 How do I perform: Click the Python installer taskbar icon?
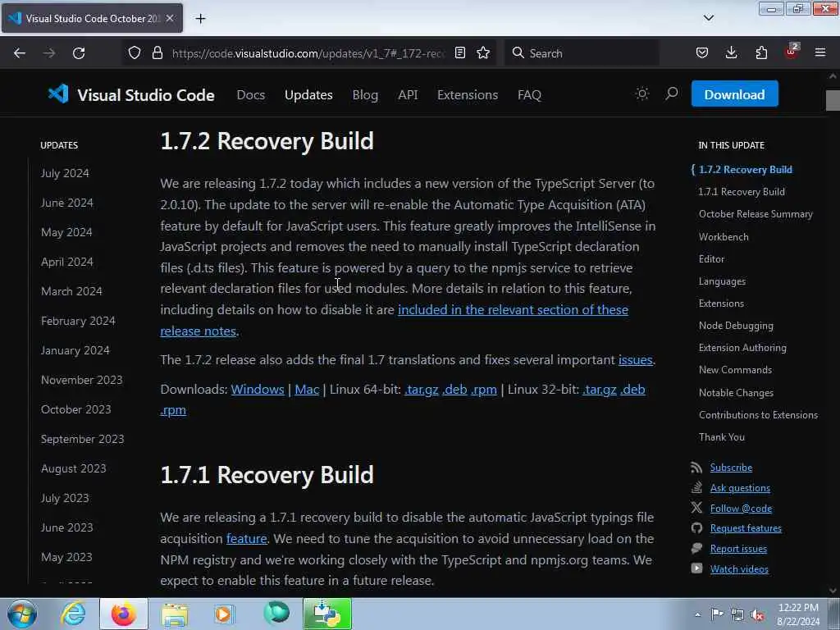[327, 614]
